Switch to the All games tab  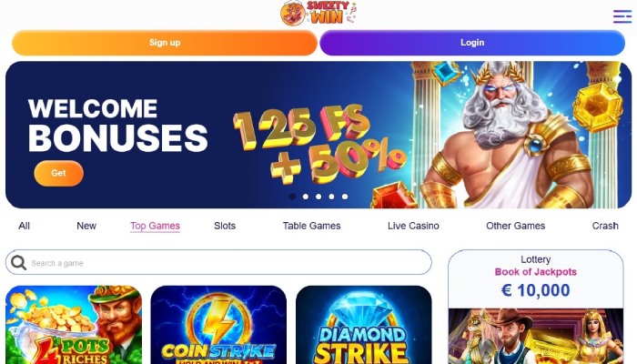[x=24, y=226]
